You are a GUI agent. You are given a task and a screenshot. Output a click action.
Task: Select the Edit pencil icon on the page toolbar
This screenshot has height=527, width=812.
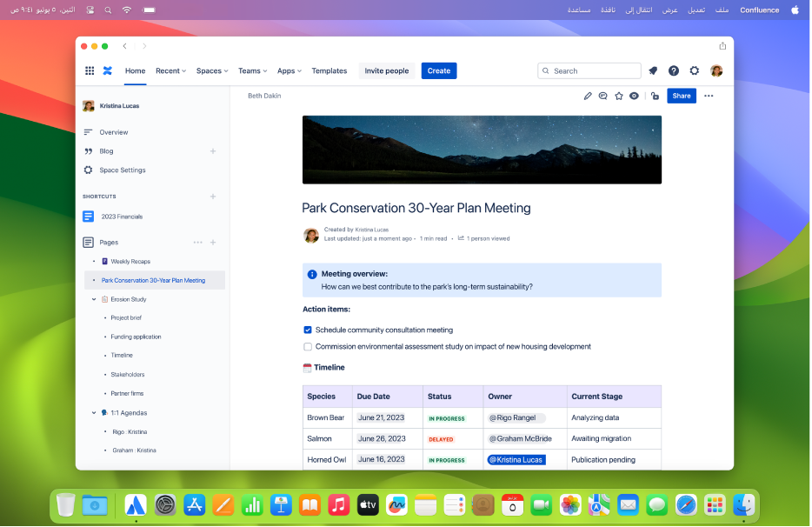point(588,96)
